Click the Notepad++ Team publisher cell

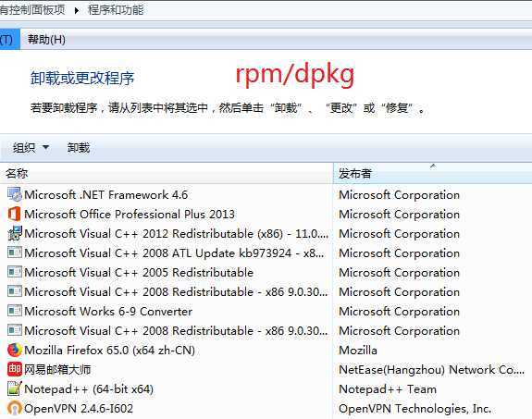(x=388, y=388)
